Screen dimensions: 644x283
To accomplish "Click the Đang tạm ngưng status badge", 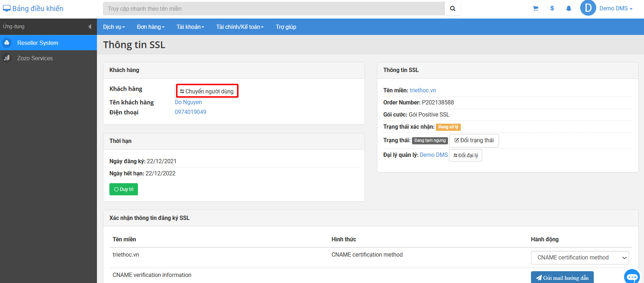I will [430, 140].
